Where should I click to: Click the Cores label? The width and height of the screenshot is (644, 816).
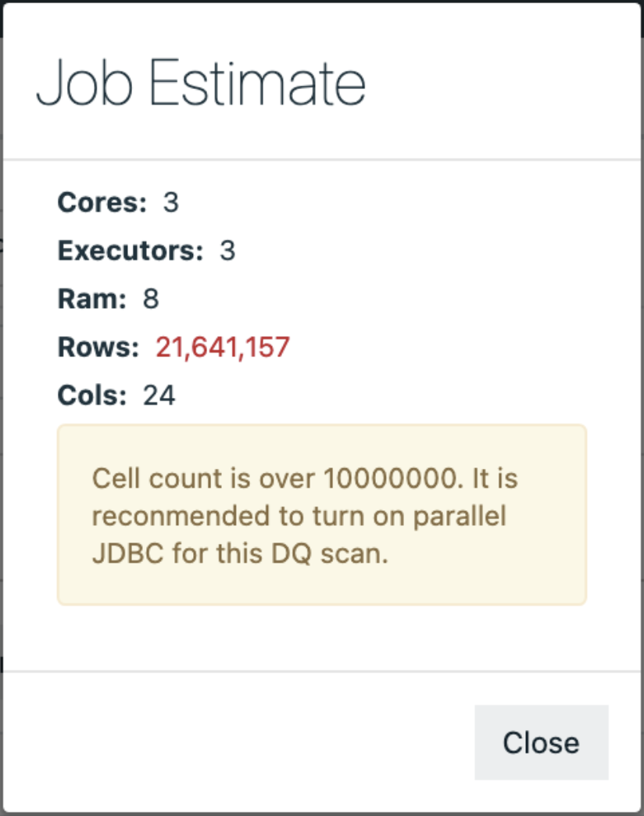pyautogui.click(x=102, y=203)
